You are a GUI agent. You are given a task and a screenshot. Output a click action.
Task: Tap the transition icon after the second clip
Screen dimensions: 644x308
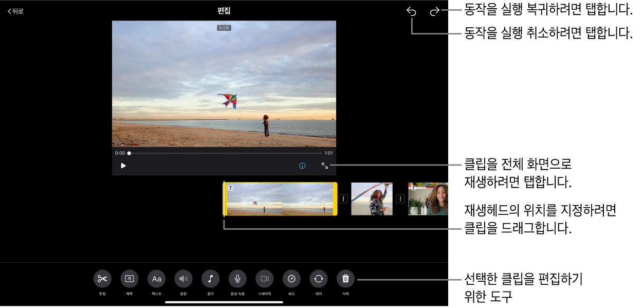point(400,198)
